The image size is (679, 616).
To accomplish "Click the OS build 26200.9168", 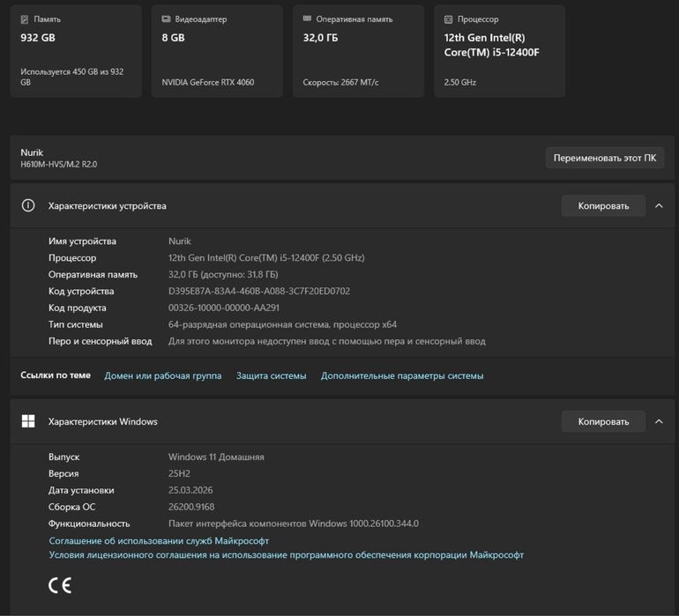I will (x=191, y=507).
